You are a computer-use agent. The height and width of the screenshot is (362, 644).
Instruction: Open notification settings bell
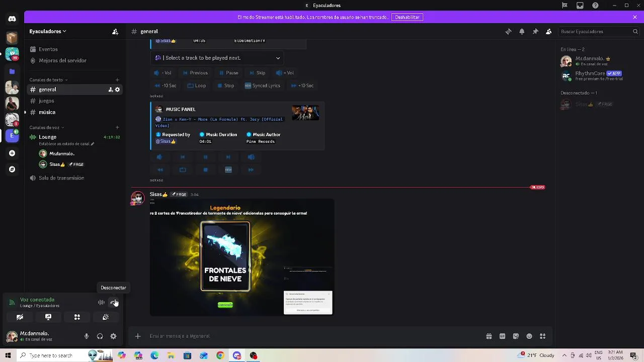click(x=522, y=31)
